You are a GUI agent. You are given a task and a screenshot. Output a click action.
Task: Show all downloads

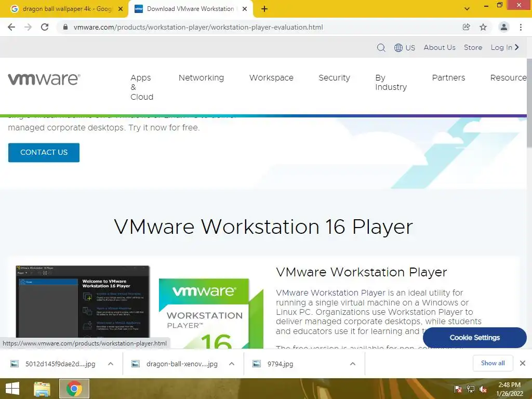pos(493,363)
